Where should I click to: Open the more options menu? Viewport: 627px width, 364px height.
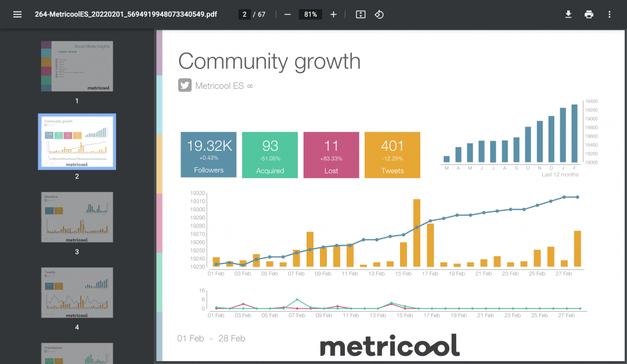pyautogui.click(x=610, y=14)
